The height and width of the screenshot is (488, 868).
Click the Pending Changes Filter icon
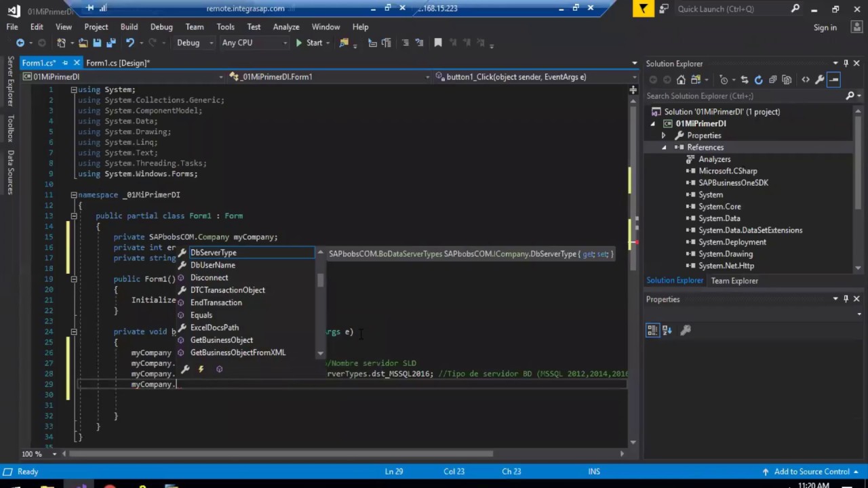[725, 80]
